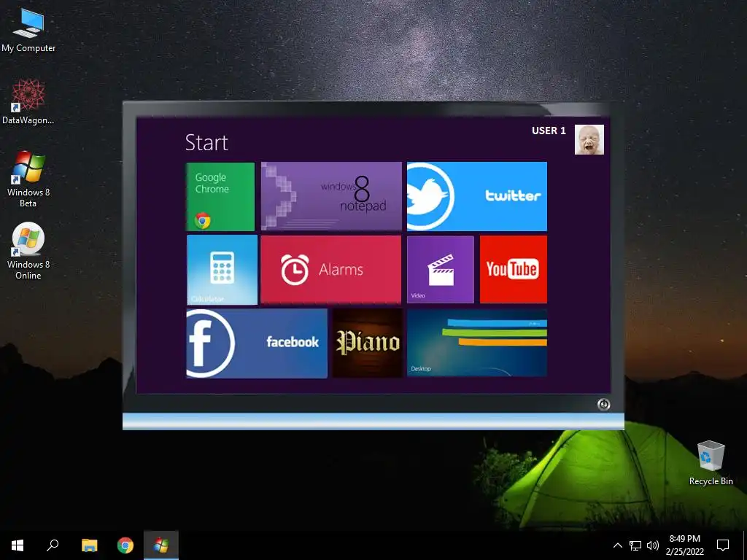Open the Windows Start menu button
Screen dimensions: 747x560
pos(18,545)
